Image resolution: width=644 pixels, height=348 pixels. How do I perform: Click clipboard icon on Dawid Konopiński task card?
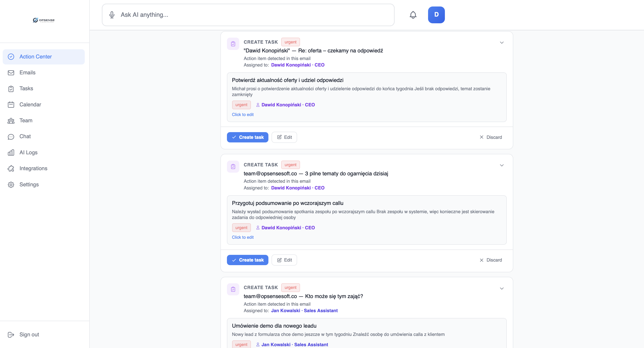pyautogui.click(x=233, y=44)
